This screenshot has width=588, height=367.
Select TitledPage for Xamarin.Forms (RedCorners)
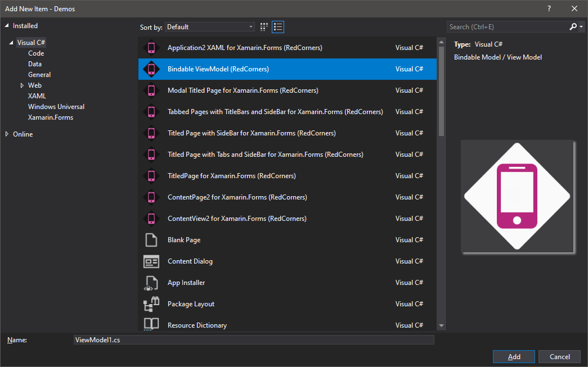click(x=288, y=176)
